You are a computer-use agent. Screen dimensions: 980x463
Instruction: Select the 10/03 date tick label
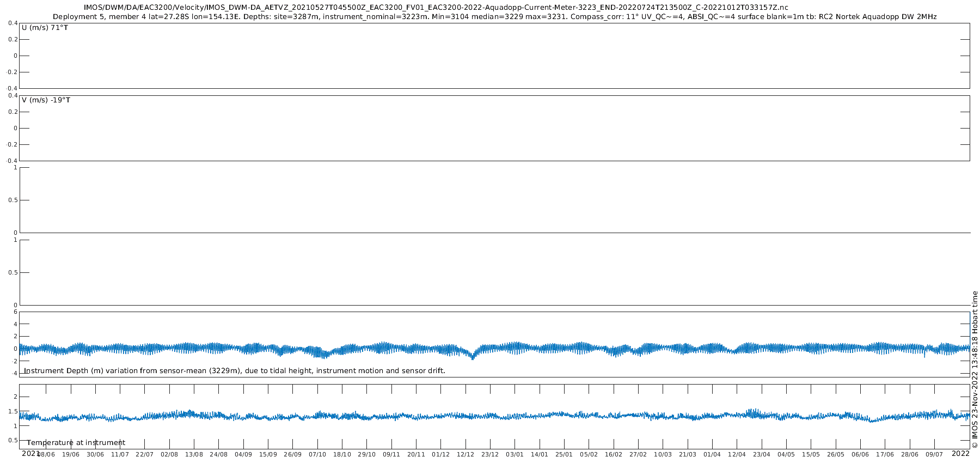pos(663,454)
